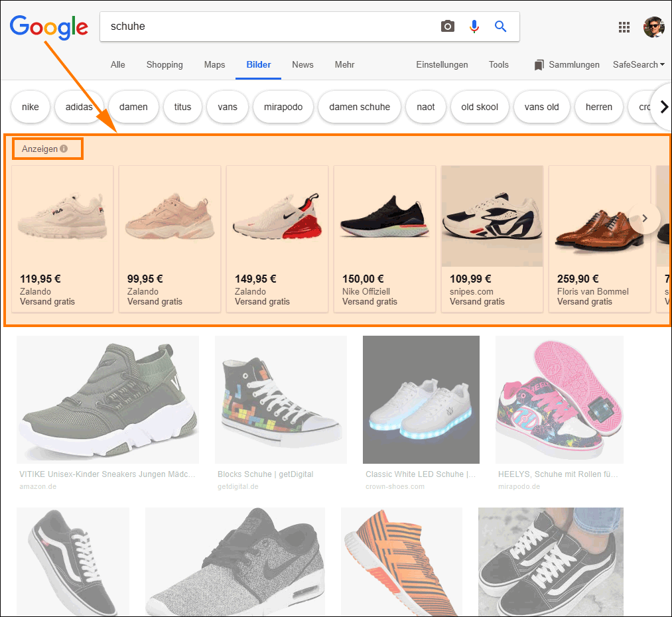
Task: Select the vans suggestion chip
Action: [228, 107]
